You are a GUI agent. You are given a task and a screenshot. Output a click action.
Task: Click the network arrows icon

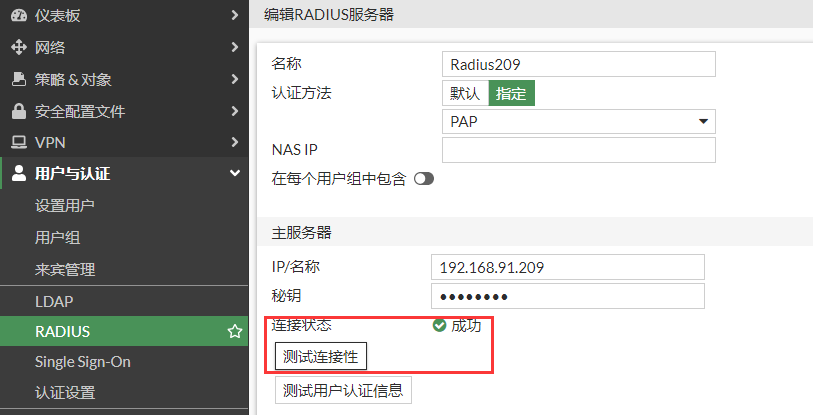point(18,47)
